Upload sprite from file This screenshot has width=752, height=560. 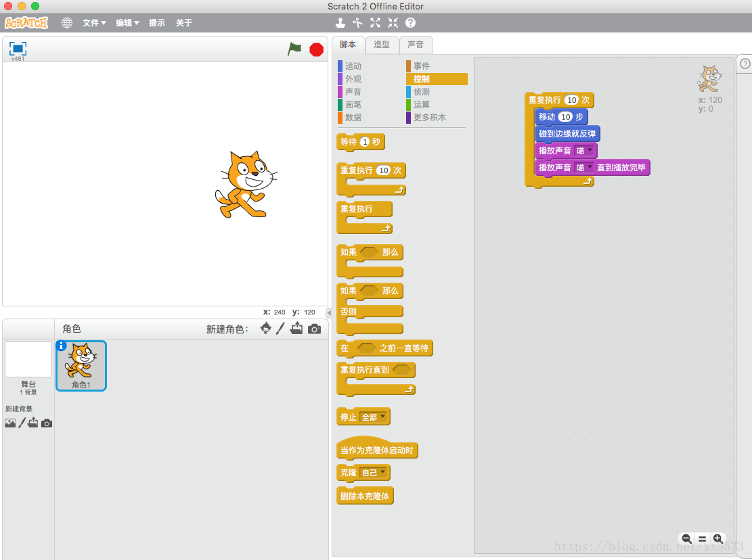pos(297,328)
